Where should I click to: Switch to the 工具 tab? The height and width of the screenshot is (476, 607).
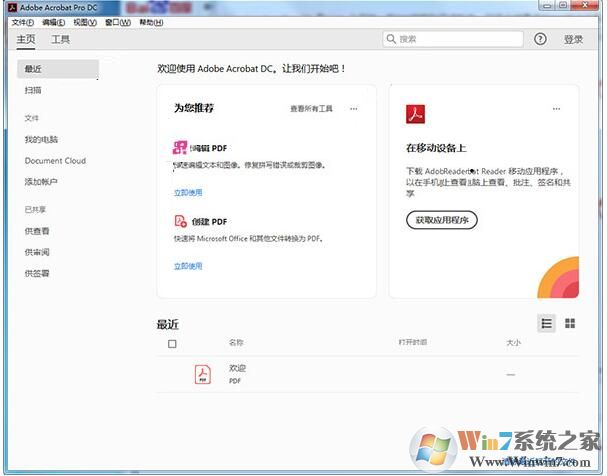point(60,39)
